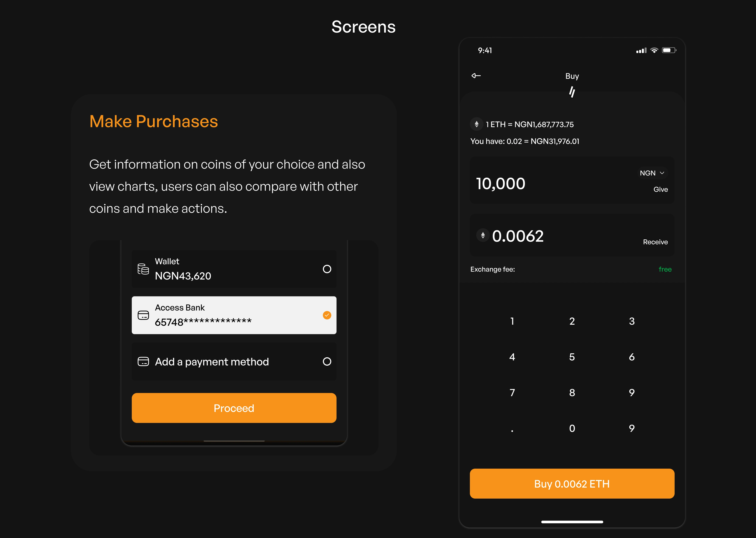
Task: Tap the slash logo under Buy
Action: click(572, 92)
